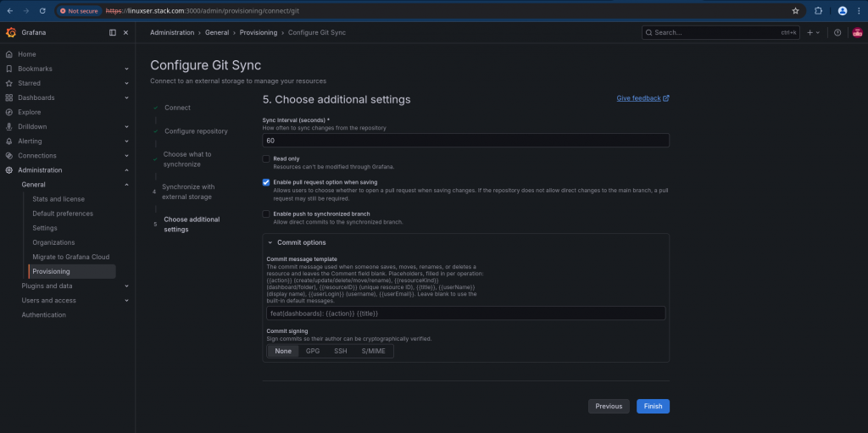This screenshot has width=868, height=433.
Task: Reload the page with browser refresh icon
Action: 42,10
